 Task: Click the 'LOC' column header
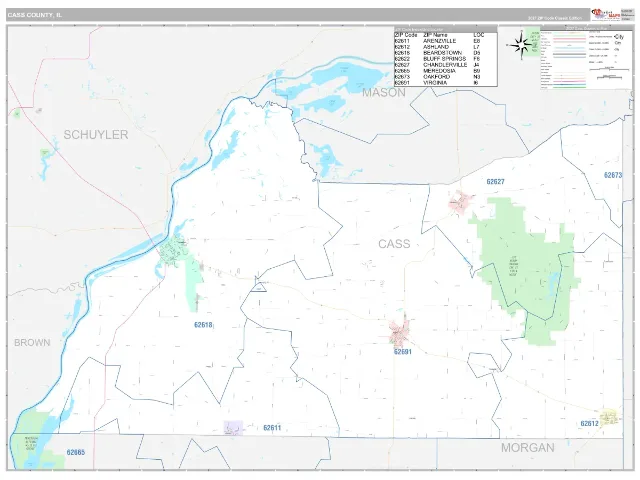(x=478, y=35)
